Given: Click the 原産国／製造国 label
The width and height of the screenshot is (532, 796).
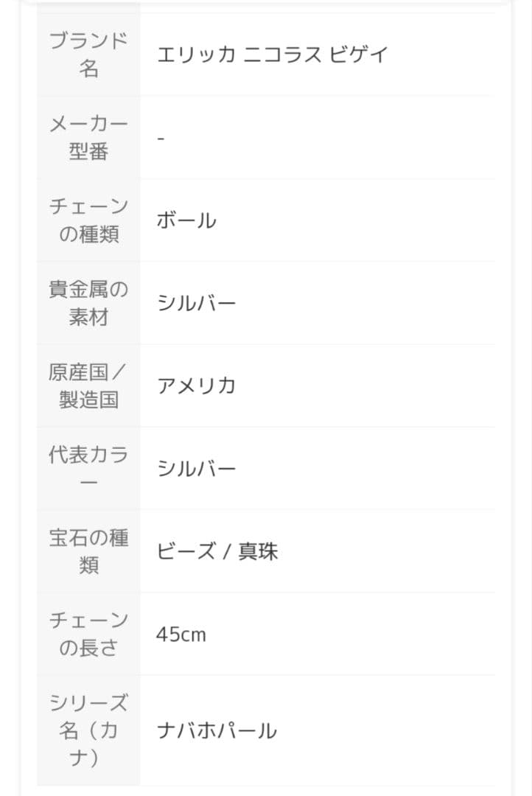Looking at the screenshot, I should tap(88, 385).
